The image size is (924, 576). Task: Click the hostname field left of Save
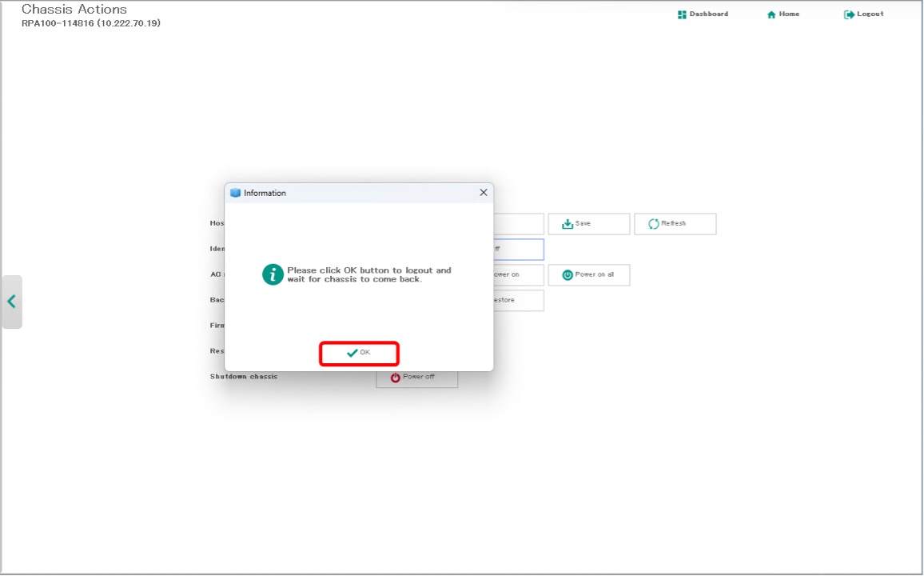pos(518,224)
